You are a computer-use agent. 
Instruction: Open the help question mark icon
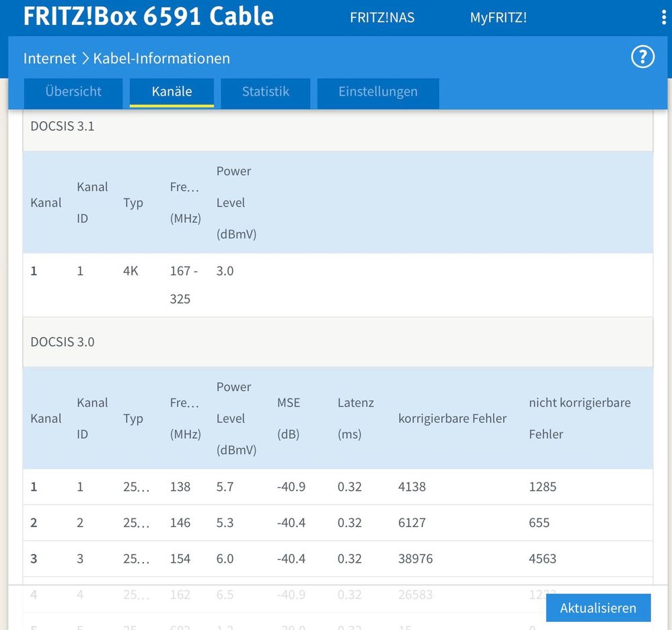(x=642, y=57)
